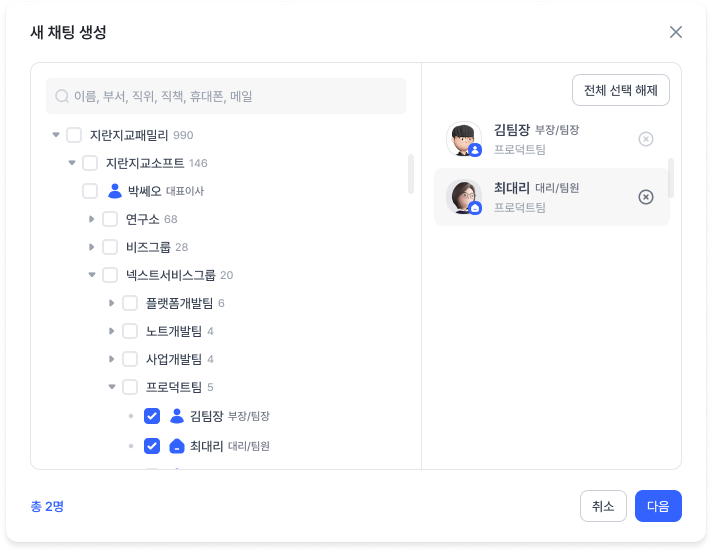The image size is (712, 552).
Task: Click 최대리's profile avatar
Action: click(x=464, y=197)
